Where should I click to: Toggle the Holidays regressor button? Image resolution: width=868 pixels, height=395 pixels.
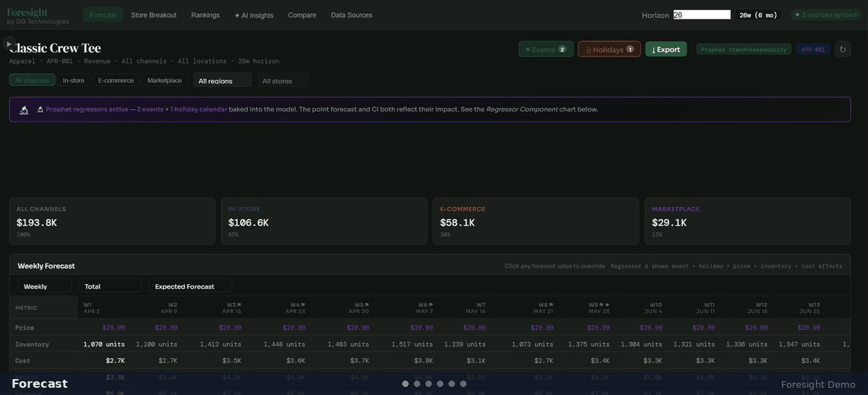coord(609,49)
